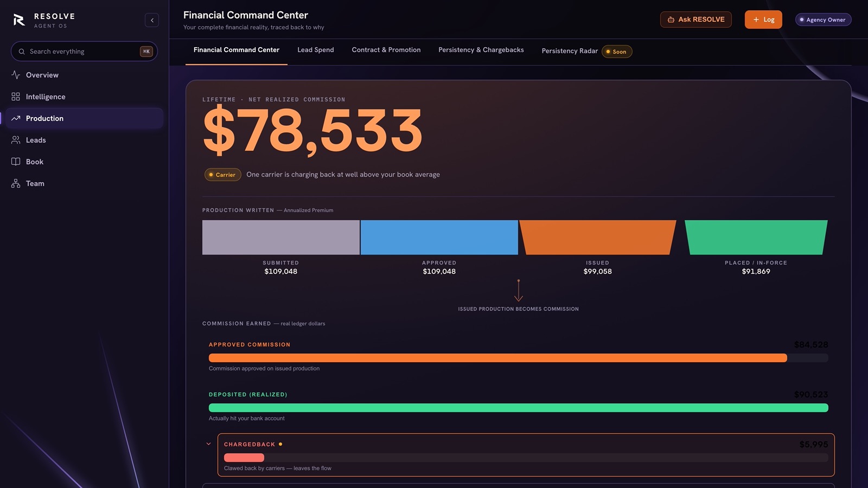Open the Persistency Radar tab

[x=570, y=51]
